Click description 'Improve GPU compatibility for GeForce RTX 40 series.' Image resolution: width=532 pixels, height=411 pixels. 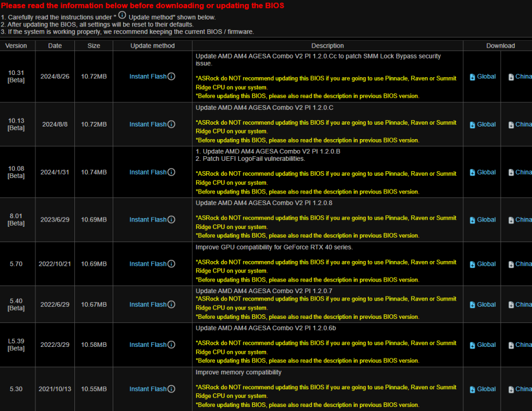click(x=274, y=247)
